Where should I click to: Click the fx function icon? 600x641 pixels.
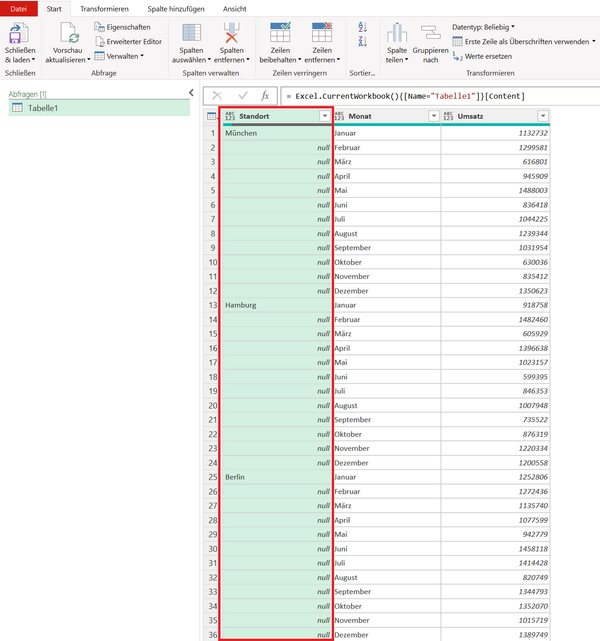(265, 96)
